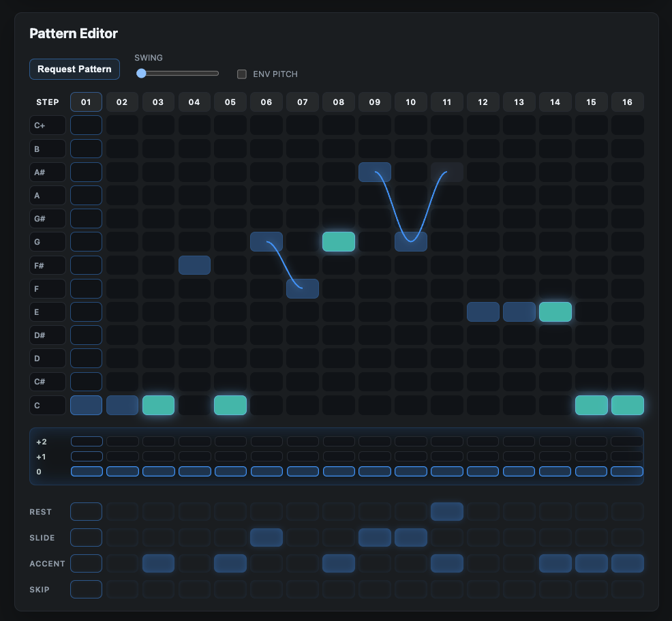Toggle SLIDE on step 01
The width and height of the screenshot is (672, 621).
86,537
